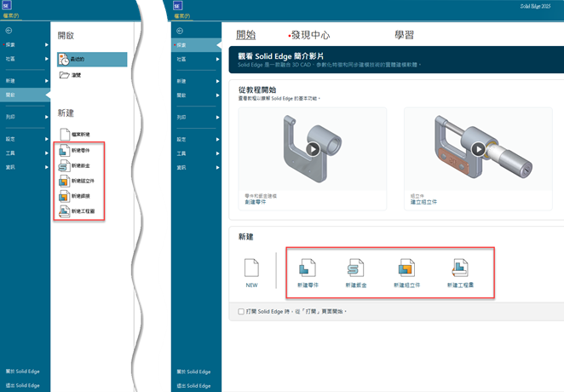
Task: Play the micrometer assembly tutorial video
Action: point(479,149)
